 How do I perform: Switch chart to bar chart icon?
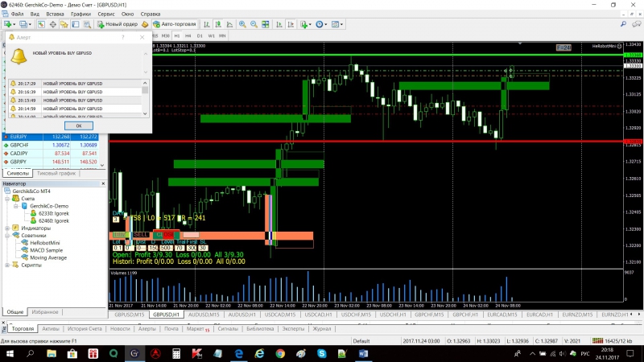point(207,24)
